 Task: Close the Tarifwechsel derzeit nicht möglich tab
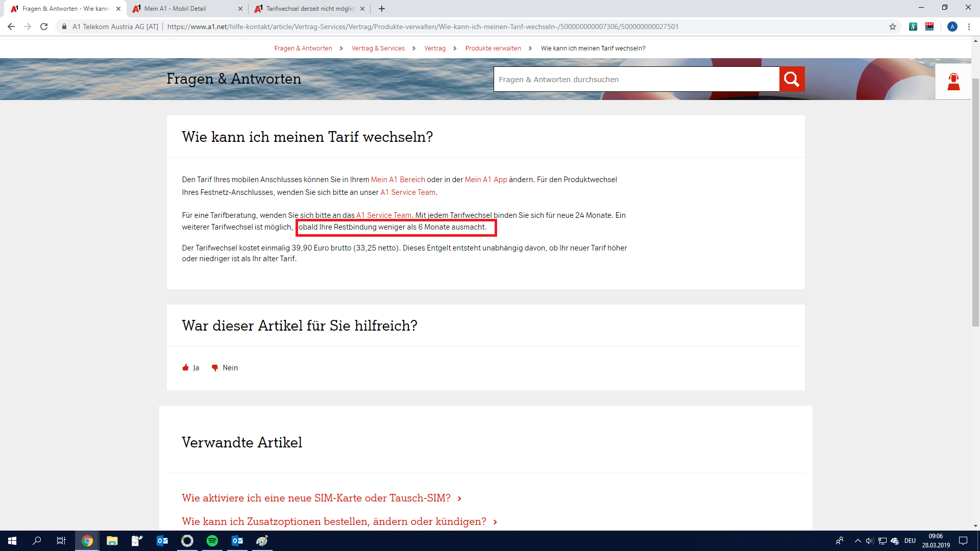(x=362, y=9)
